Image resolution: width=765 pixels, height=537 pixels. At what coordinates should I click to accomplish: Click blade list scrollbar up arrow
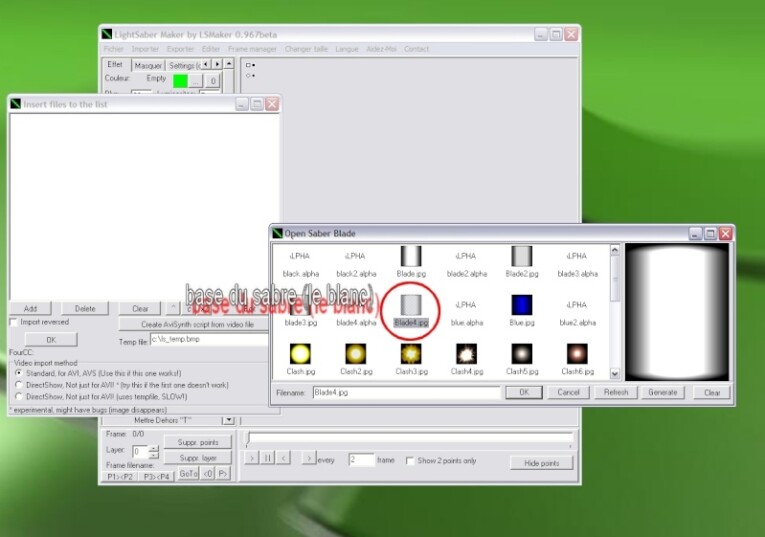coord(615,250)
